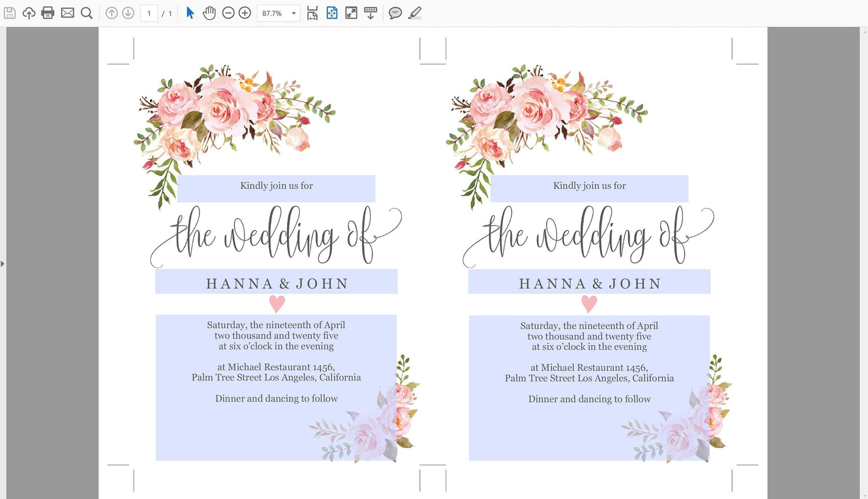Select the Hand tool in the toolbar
868x499 pixels.
pos(209,13)
